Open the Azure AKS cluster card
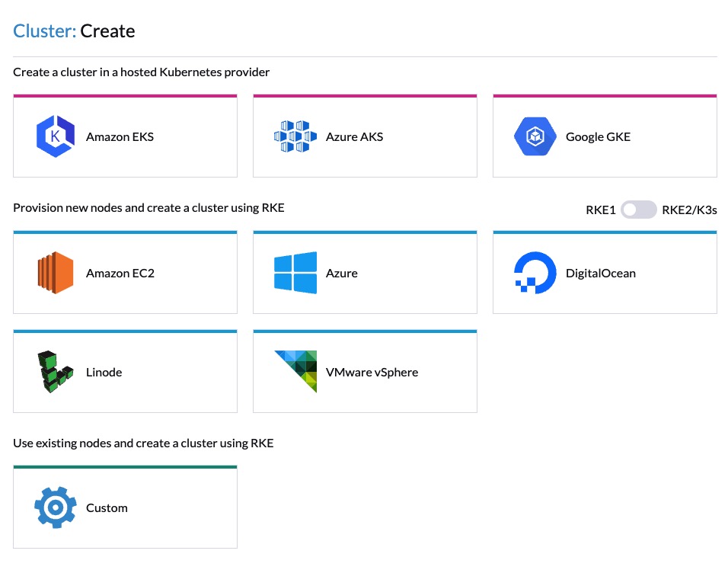 [365, 136]
